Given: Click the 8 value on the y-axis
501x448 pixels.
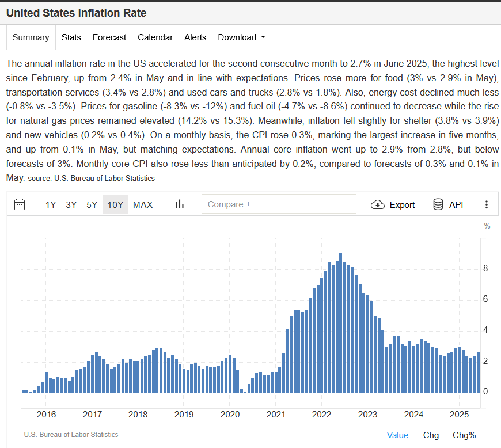Looking at the screenshot, I should coord(485,268).
